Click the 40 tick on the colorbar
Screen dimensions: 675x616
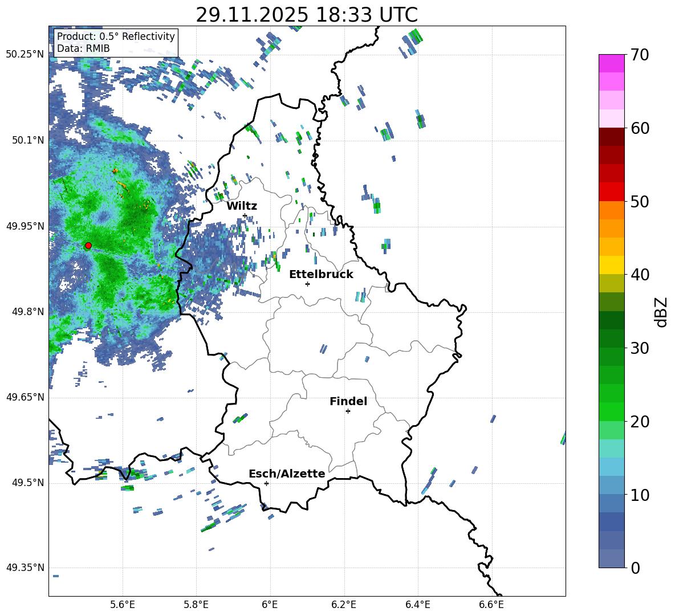click(640, 275)
